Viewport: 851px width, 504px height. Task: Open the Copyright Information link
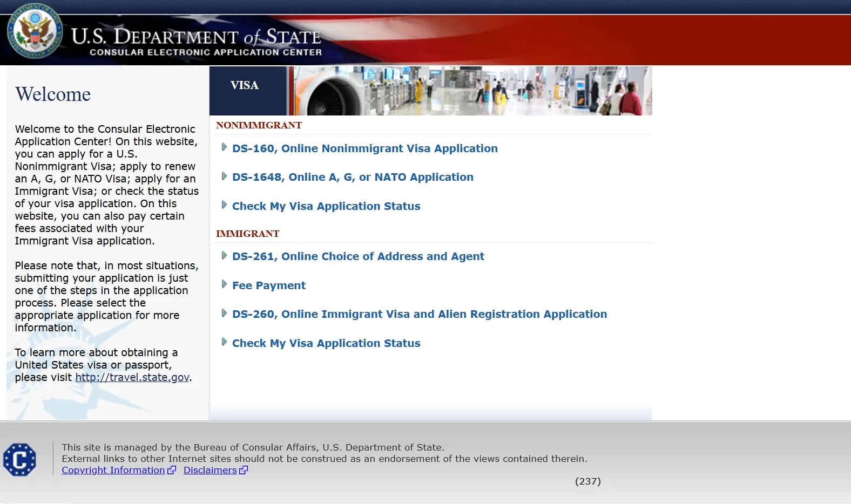[113, 470]
